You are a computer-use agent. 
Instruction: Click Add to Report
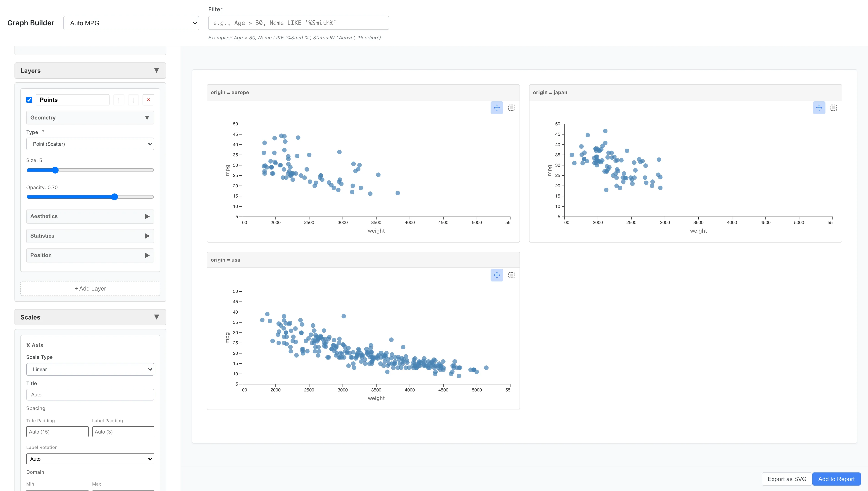pos(836,479)
